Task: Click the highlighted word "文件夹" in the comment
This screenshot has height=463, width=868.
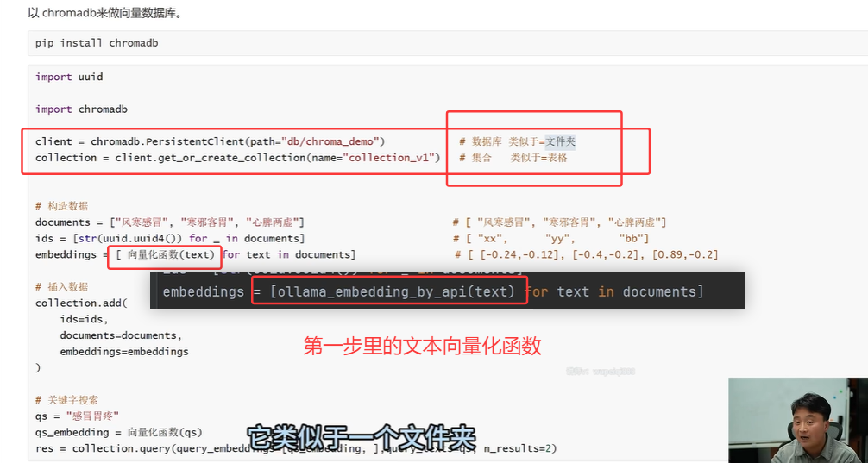Action: coord(560,141)
